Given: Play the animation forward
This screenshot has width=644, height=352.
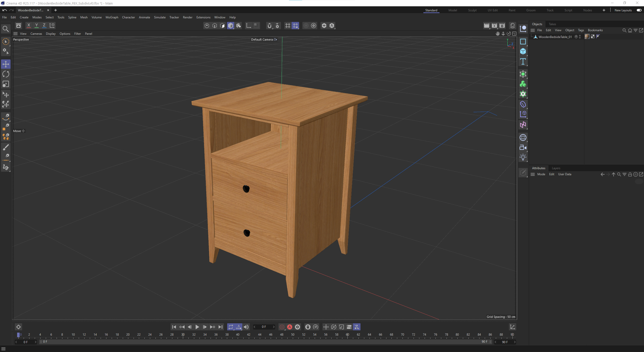Looking at the screenshot, I should tap(197, 327).
